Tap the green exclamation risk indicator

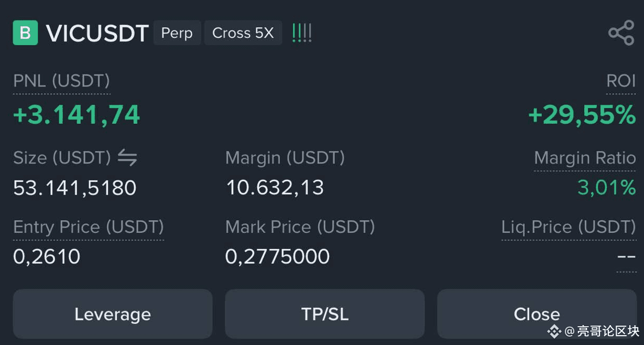302,33
